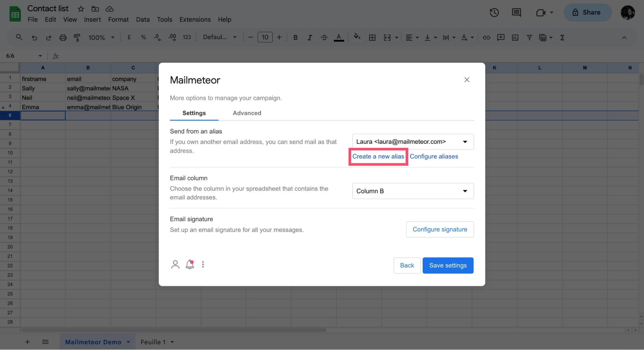Image resolution: width=644 pixels, height=350 pixels.
Task: Redo the last action
Action: (x=48, y=37)
